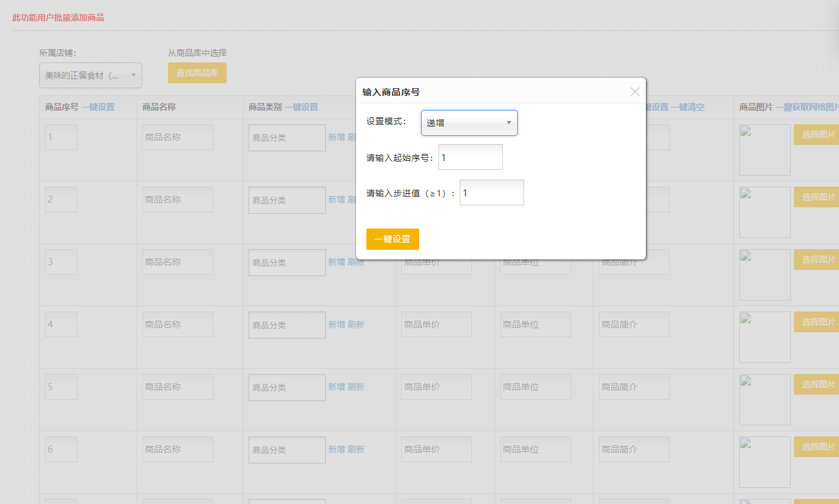This screenshot has height=504, width=839.
Task: Click 刷新 link in row 5
Action: (356, 387)
